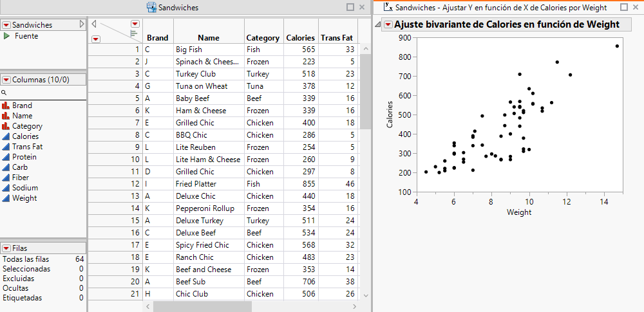644x312 pixels.
Task: Select the Trans Fat continuous icon in list
Action: coord(6,147)
